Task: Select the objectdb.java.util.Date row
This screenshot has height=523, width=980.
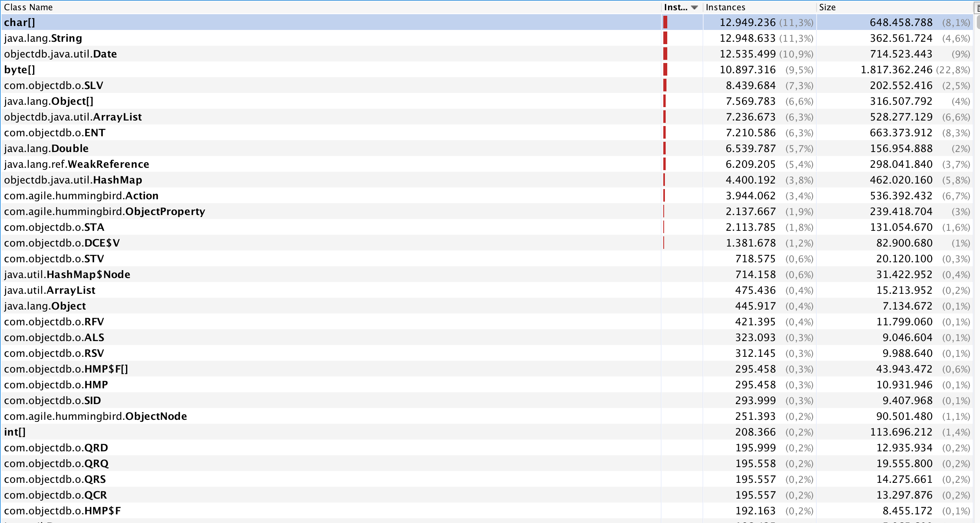Action: 487,54
